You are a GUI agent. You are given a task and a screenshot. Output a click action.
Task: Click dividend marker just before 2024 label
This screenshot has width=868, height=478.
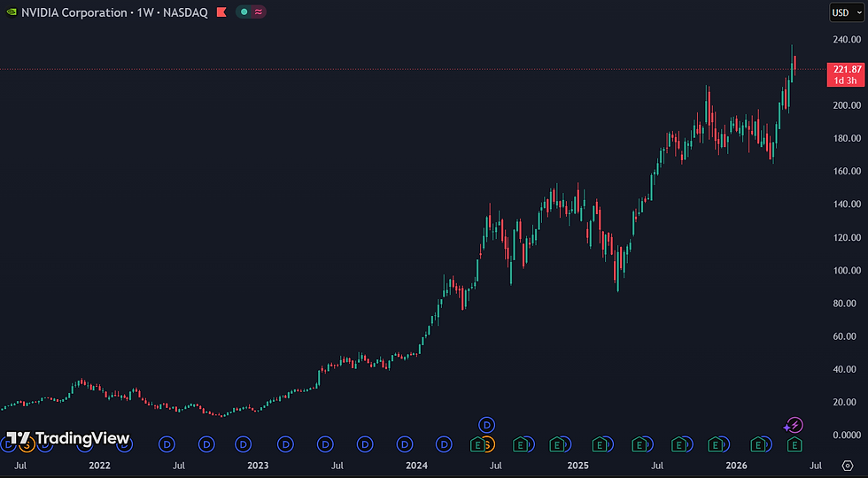coord(405,443)
